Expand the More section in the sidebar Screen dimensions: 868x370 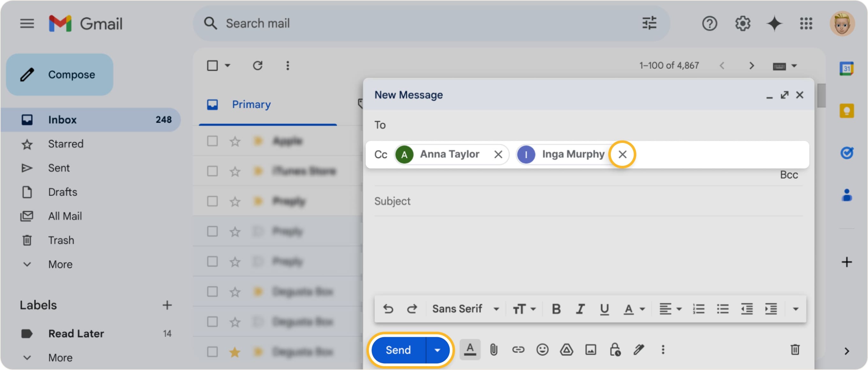(60, 264)
